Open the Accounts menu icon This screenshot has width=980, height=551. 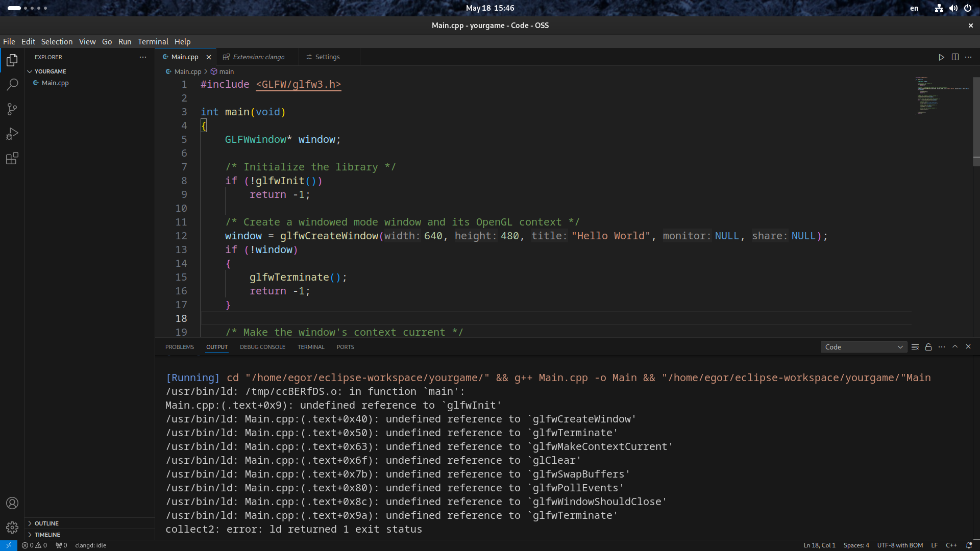coord(12,503)
